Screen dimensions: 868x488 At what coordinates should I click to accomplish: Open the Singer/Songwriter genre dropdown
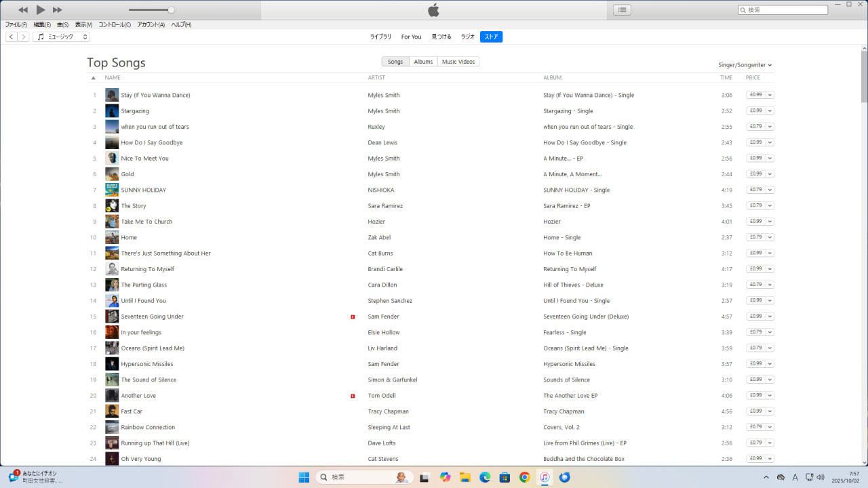(745, 65)
